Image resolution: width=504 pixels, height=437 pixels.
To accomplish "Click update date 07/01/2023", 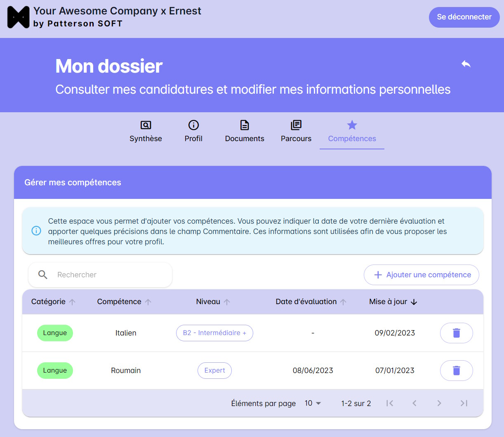I will pos(395,371).
